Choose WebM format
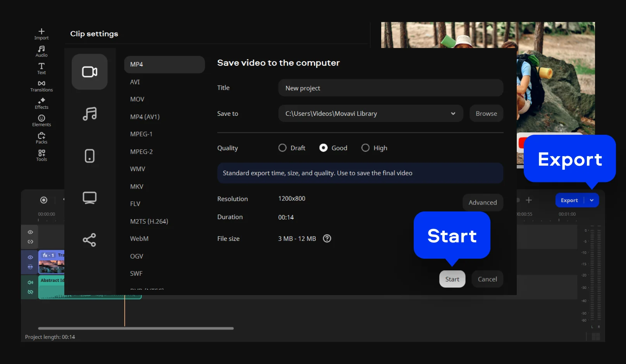The height and width of the screenshot is (364, 626). pos(139,239)
